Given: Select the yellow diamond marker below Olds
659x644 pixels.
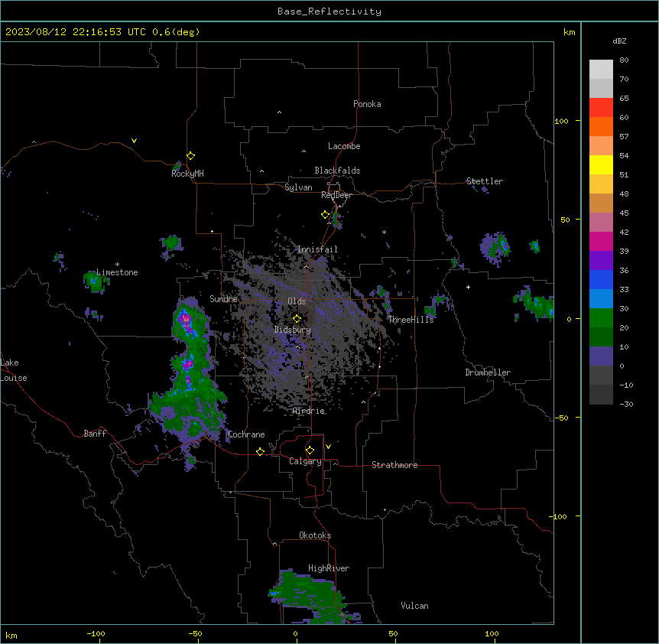Looking at the screenshot, I should (x=297, y=319).
